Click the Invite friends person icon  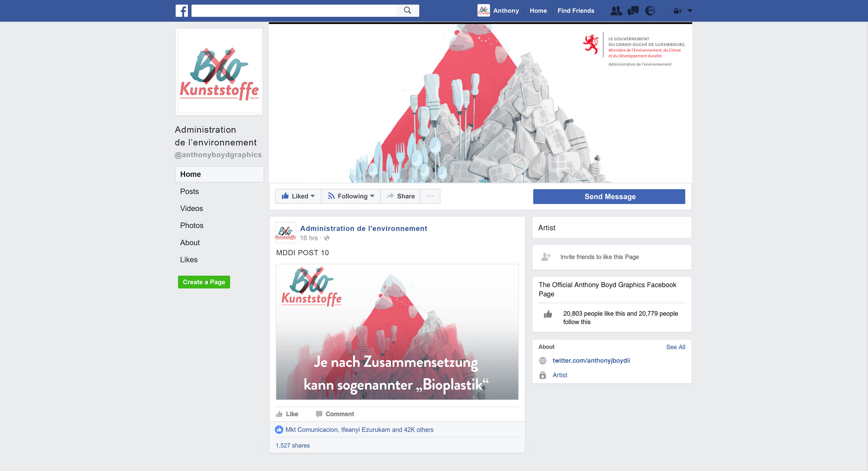[x=546, y=257]
